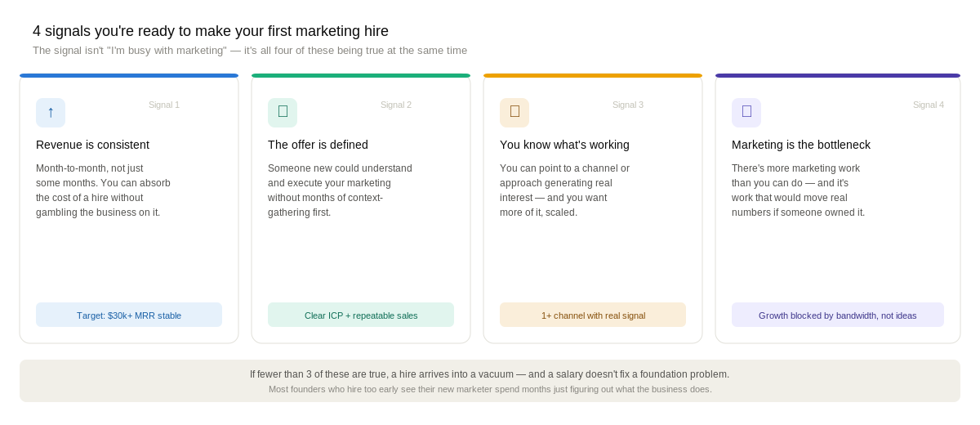
Task: Click the subtitle about all four being true
Action: point(250,51)
